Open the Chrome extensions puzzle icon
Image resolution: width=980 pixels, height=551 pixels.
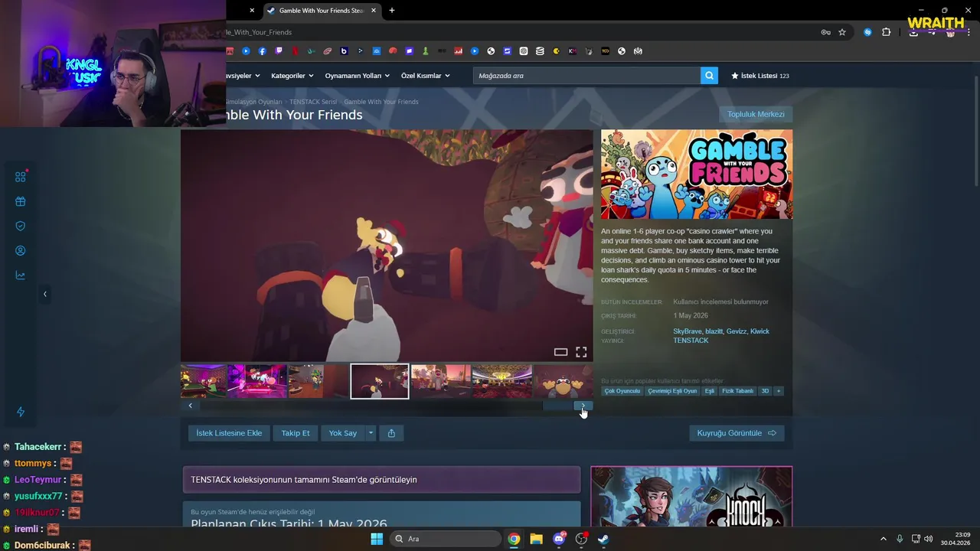(887, 32)
